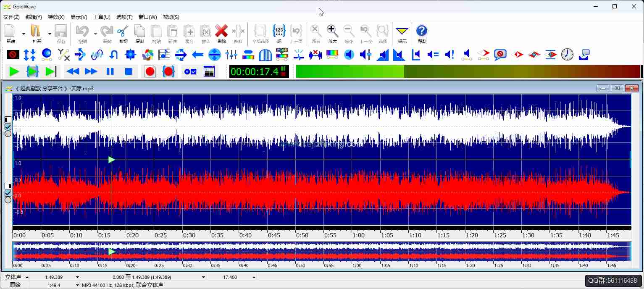The height and width of the screenshot is (289, 644).
Task: Open the equalizer sliders effect icon
Action: 231,55
